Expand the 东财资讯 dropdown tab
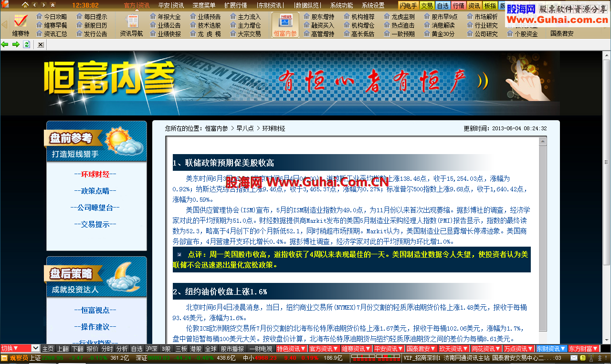 click(x=551, y=349)
